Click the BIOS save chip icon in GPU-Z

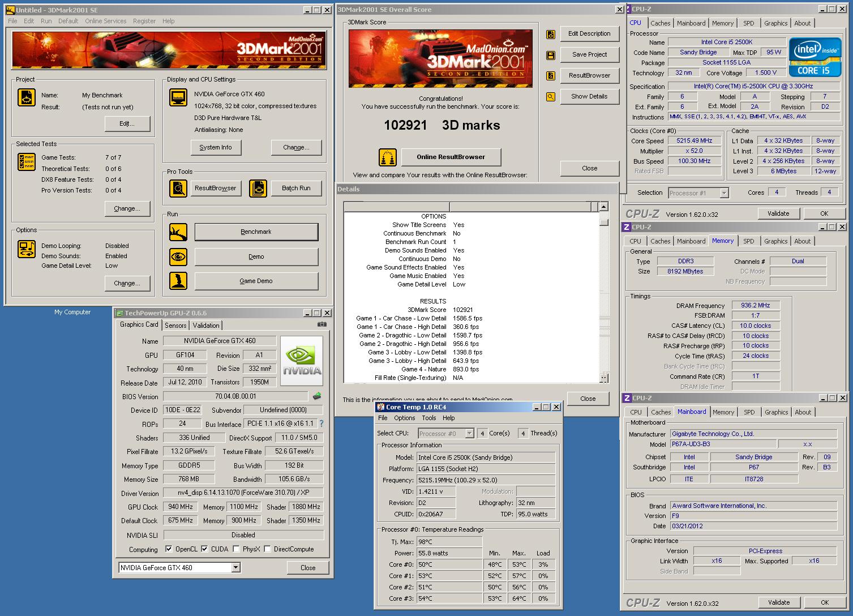317,396
